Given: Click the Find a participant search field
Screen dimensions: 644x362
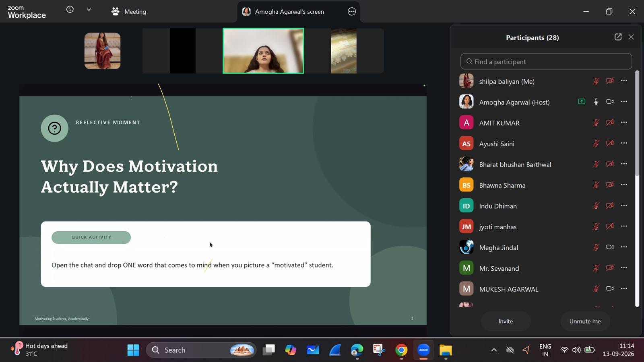Looking at the screenshot, I should (546, 62).
